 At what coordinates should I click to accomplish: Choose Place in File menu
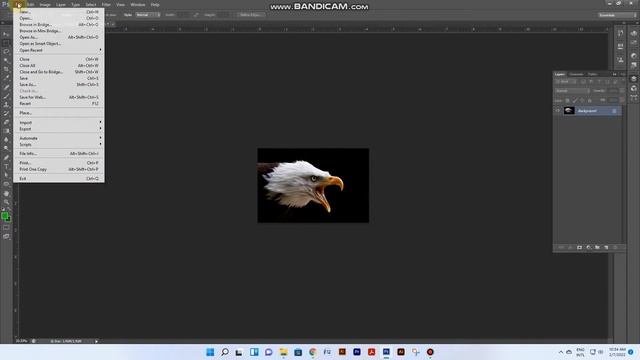(x=59, y=113)
